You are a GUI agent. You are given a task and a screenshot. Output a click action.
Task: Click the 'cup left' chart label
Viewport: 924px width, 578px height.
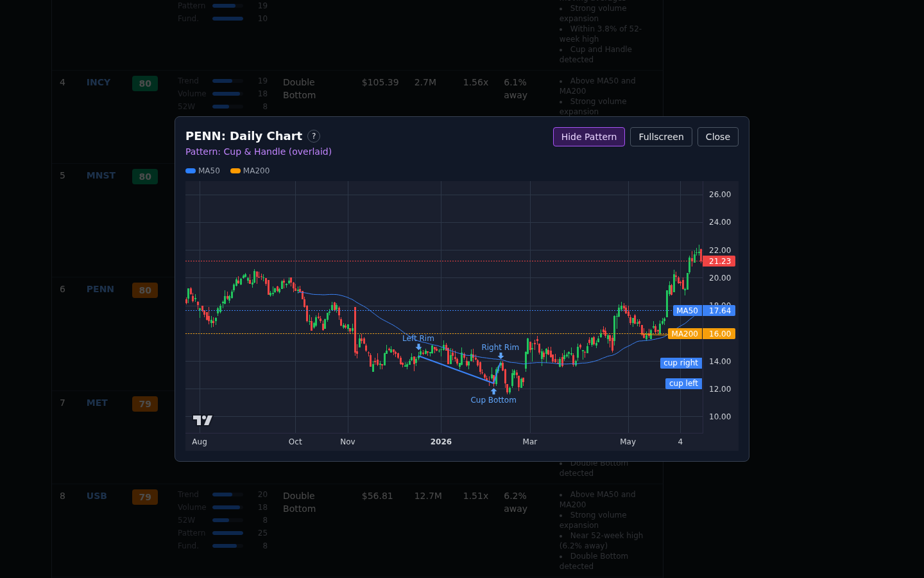coord(683,383)
